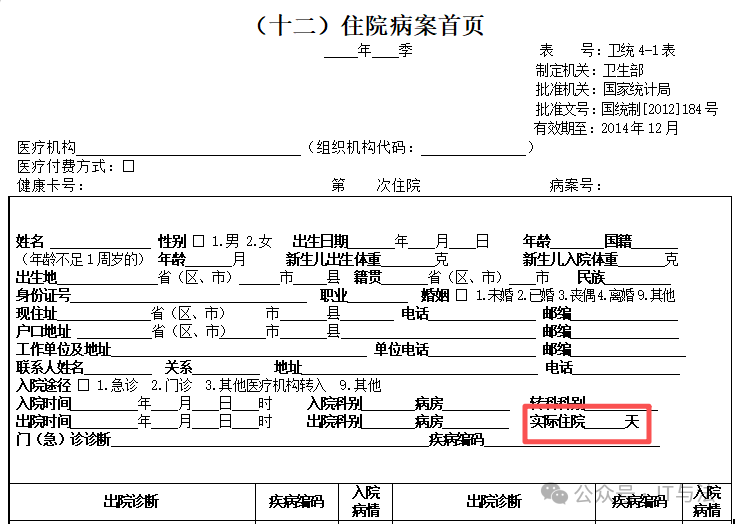The image size is (740, 524).
Task: Select the 2.门诊 option text
Action: pyautogui.click(x=172, y=386)
